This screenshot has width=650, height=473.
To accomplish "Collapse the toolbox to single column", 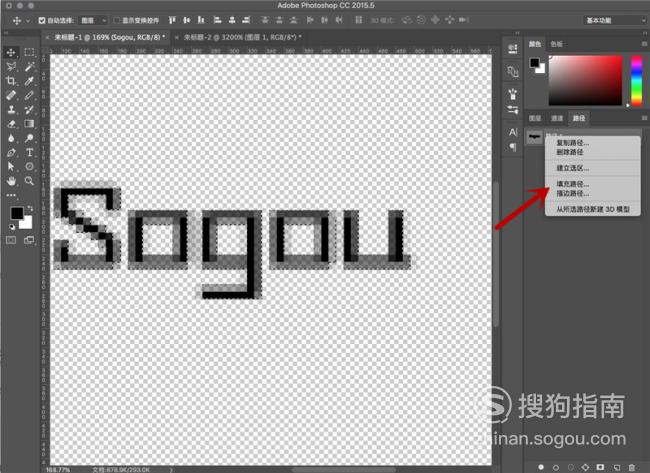I will (x=6, y=33).
